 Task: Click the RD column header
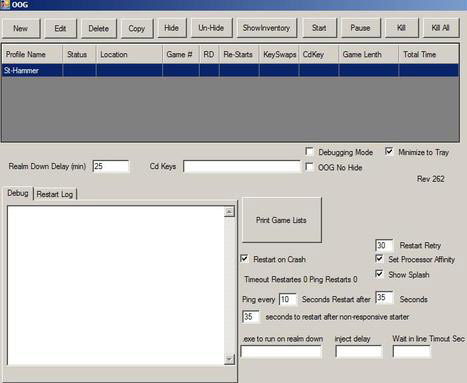209,54
